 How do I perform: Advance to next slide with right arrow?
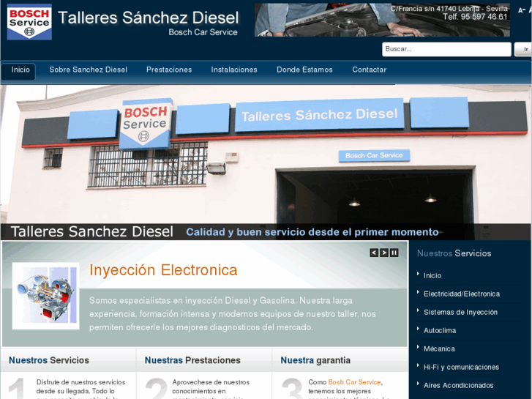[x=384, y=253]
